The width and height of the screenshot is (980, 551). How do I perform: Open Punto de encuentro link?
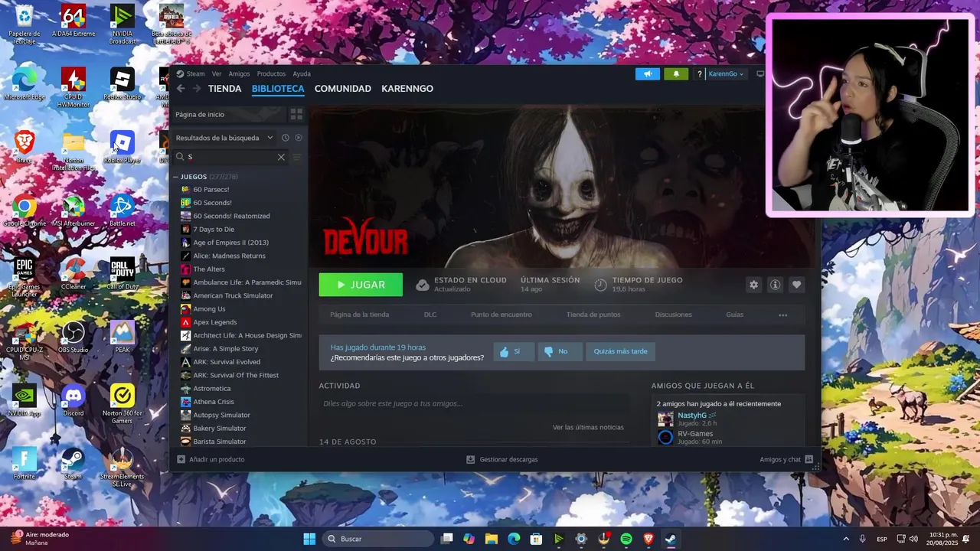pos(501,315)
